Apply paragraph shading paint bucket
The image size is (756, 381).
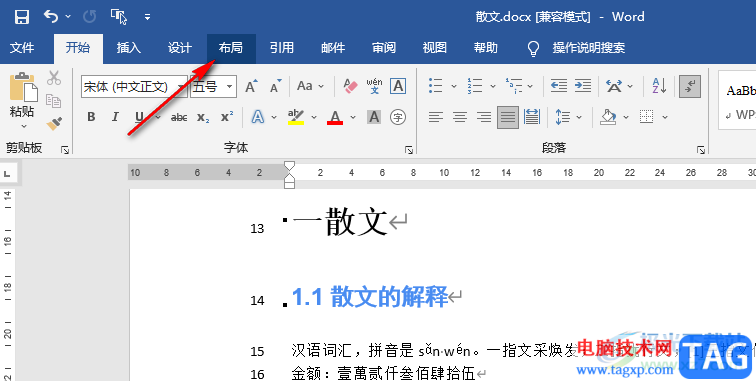click(x=608, y=117)
